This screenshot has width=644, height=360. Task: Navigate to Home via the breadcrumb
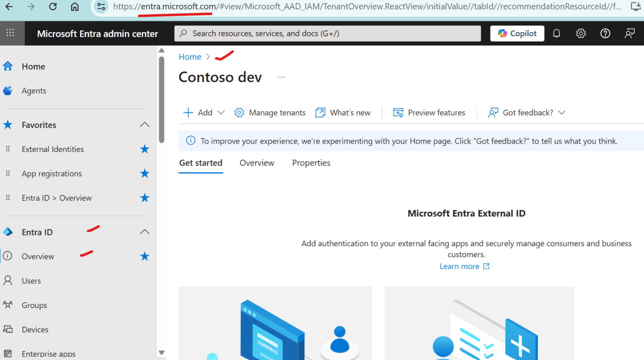tap(190, 56)
